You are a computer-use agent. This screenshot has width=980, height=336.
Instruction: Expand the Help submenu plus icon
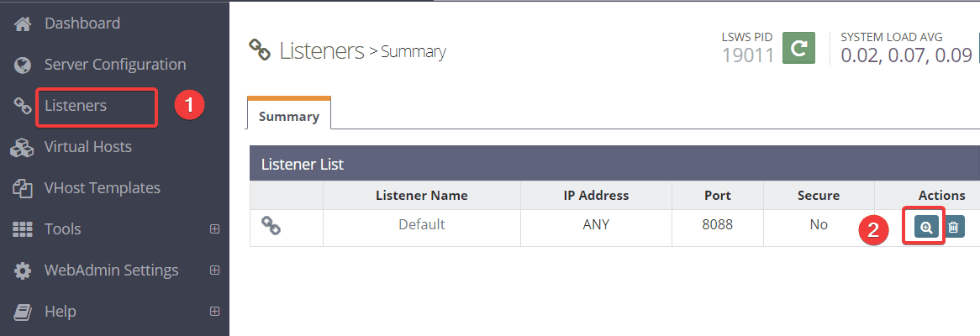(x=214, y=311)
